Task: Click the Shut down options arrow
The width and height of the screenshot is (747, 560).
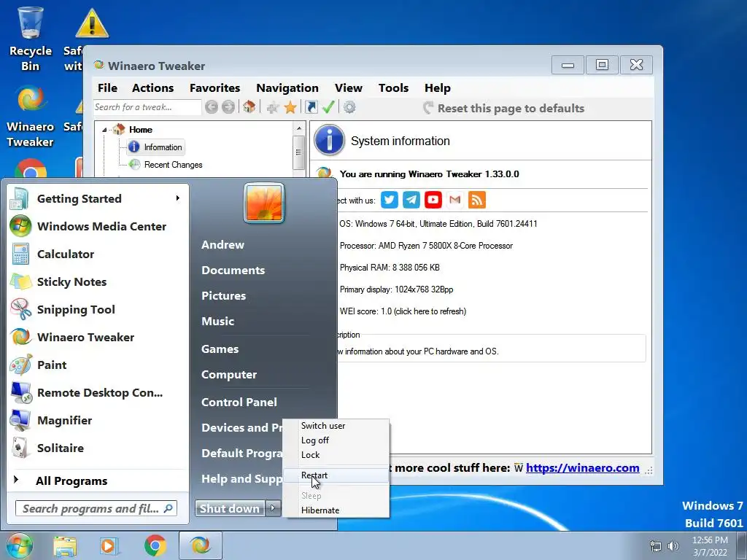Action: tap(273, 508)
